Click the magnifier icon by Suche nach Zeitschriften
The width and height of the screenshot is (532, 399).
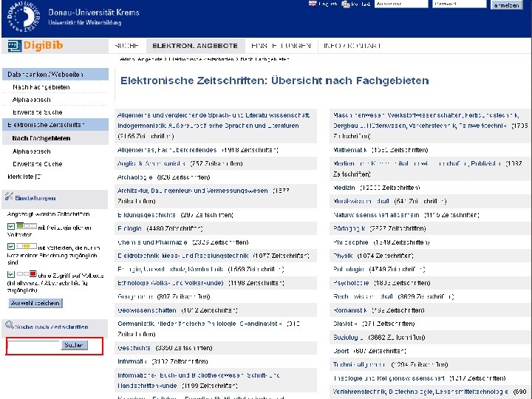tap(9, 325)
